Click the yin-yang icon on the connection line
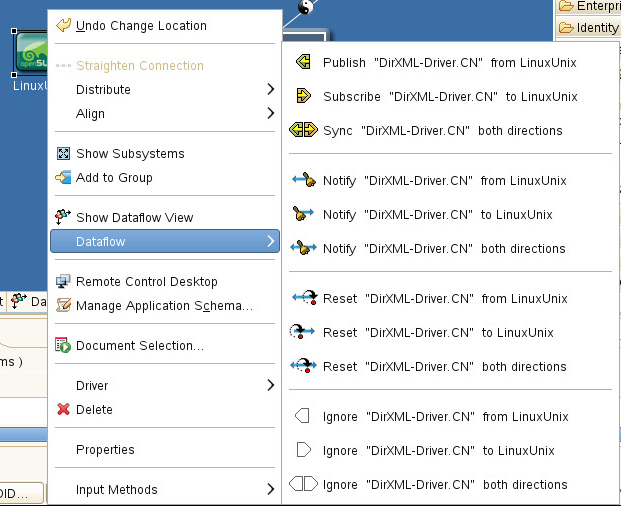The width and height of the screenshot is (621, 506). tap(305, 7)
